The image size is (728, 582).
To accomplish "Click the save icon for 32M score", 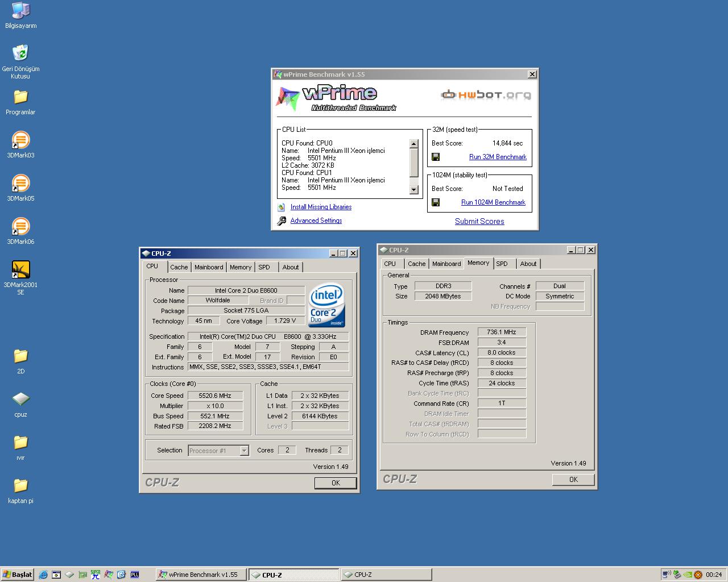I will (x=436, y=157).
